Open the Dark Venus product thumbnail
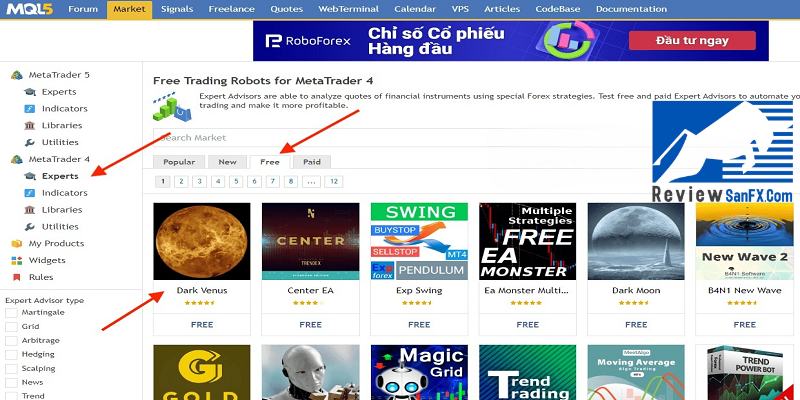Image resolution: width=800 pixels, height=400 pixels. pyautogui.click(x=202, y=241)
